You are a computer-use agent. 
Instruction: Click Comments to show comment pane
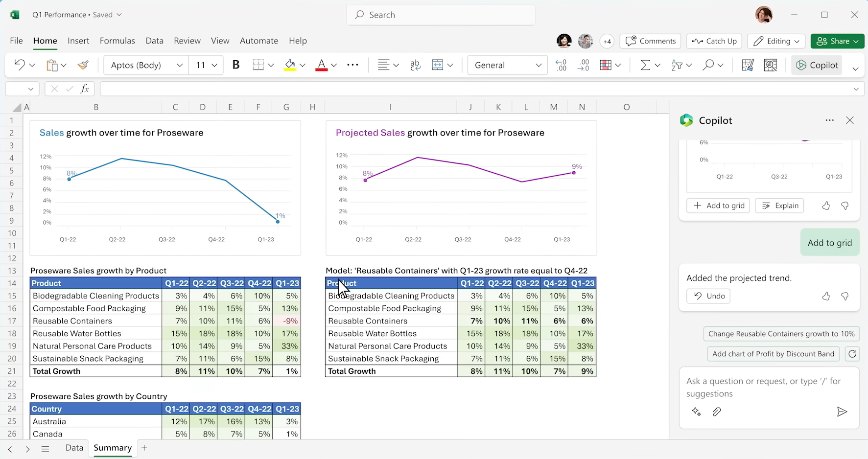coord(650,41)
